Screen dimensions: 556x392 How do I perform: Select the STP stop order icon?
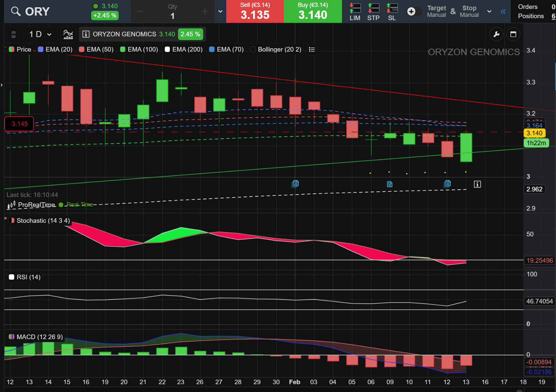point(374,12)
